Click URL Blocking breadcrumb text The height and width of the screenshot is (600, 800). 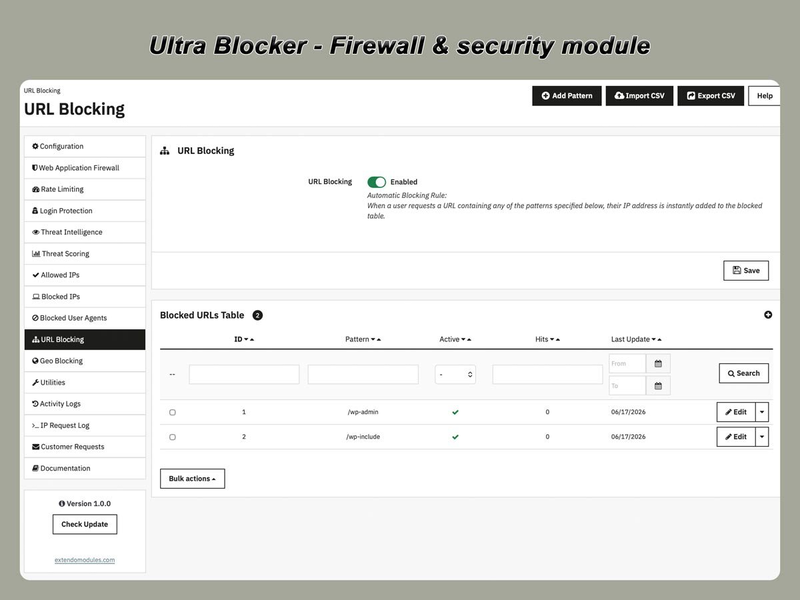[x=42, y=91]
